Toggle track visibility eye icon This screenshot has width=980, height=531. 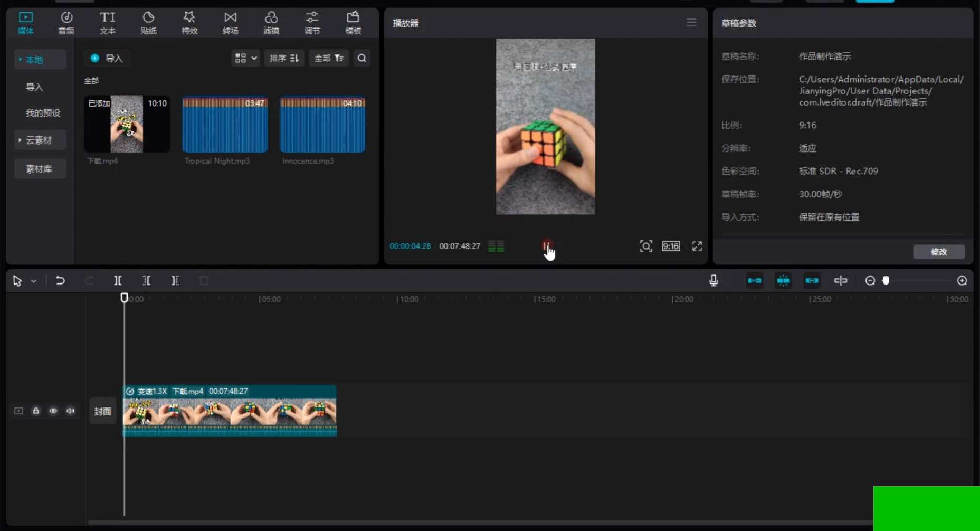pyautogui.click(x=53, y=411)
